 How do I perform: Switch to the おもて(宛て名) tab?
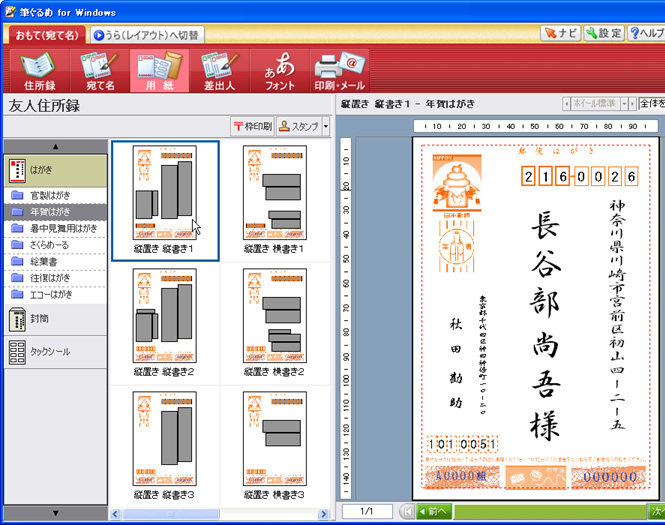(44, 35)
